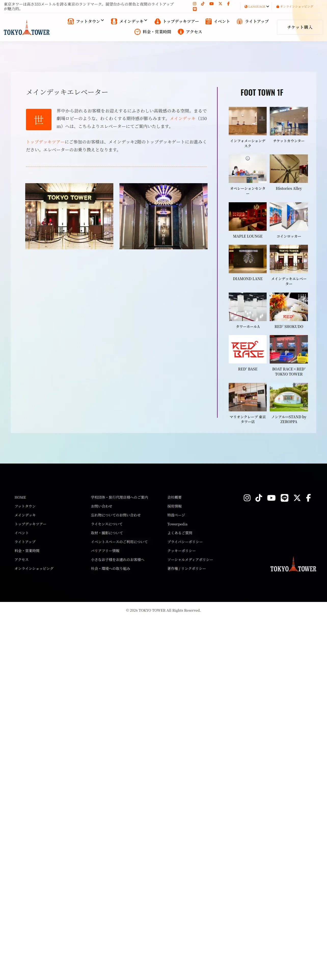Viewport: 327px width, 980px height.
Task: Click バリアフリー情報 footer link
Action: click(105, 551)
